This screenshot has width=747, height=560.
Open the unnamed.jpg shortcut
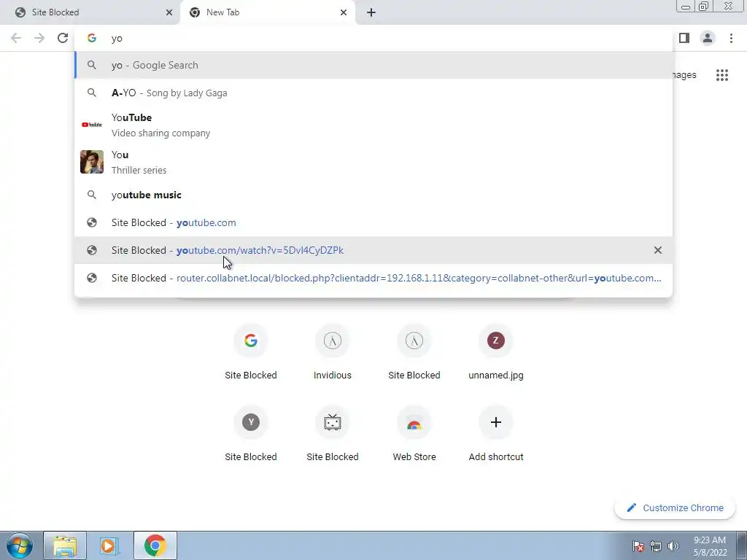tap(496, 352)
